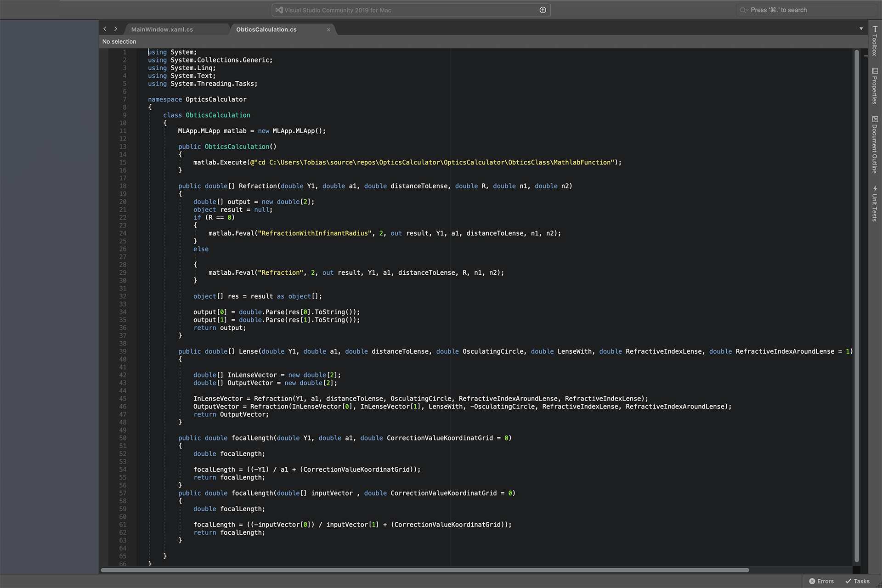This screenshot has height=588, width=882.
Task: Open the search magnifier options dropdown
Action: (744, 10)
